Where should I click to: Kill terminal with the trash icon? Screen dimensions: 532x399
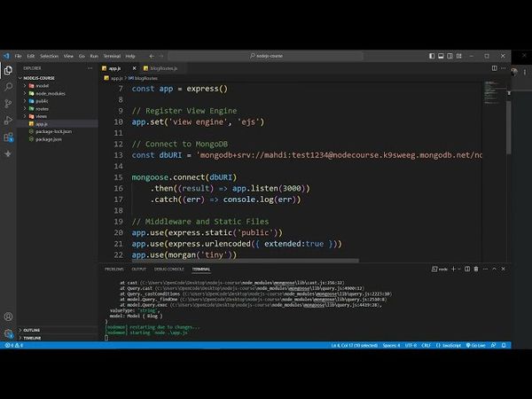[476, 269]
